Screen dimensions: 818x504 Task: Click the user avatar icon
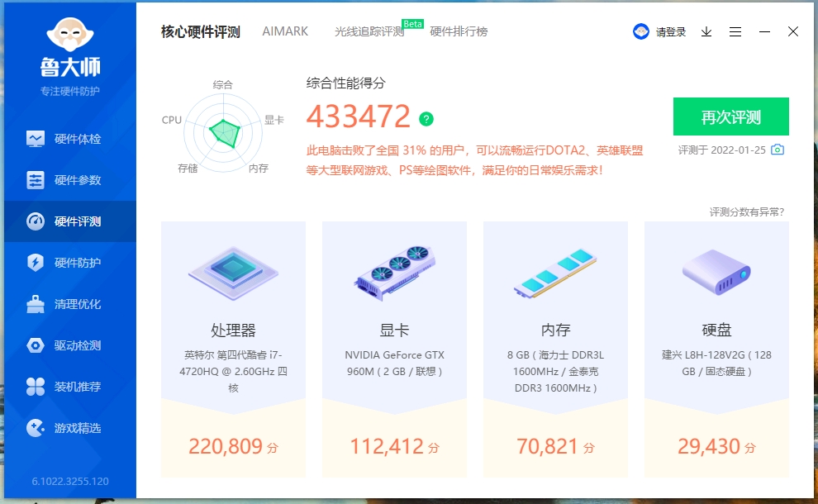(640, 32)
